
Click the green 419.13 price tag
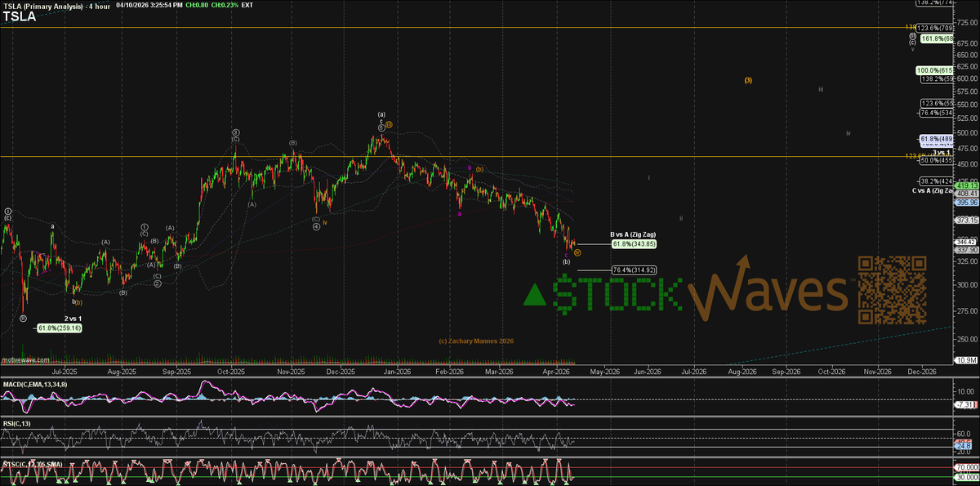pos(966,185)
